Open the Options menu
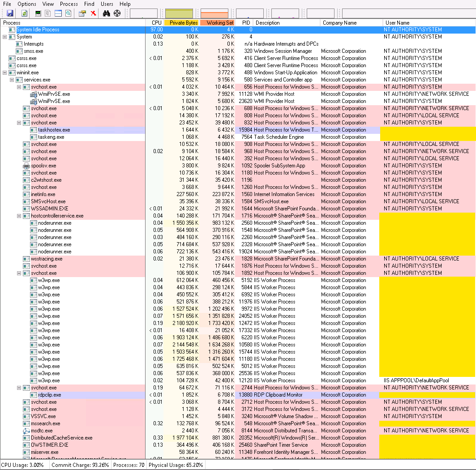This screenshot has width=476, height=470. click(x=27, y=4)
